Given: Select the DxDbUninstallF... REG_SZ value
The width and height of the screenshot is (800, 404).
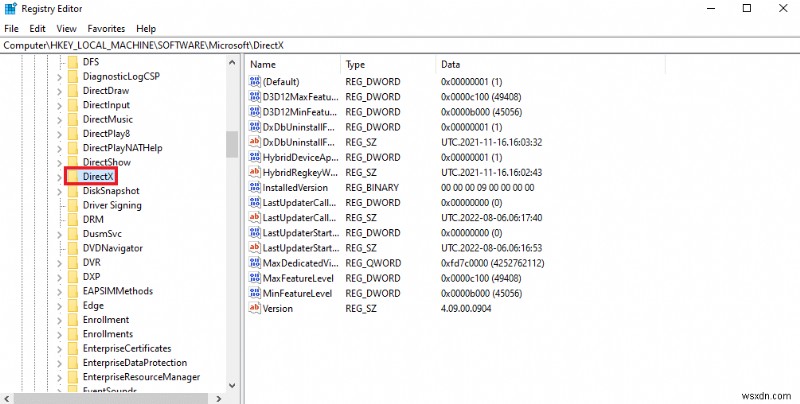Looking at the screenshot, I should [x=298, y=142].
